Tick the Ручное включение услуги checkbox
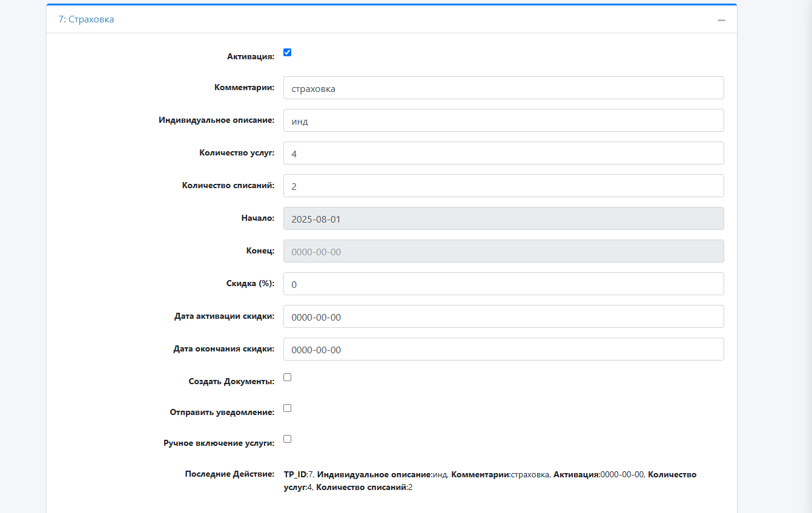 pyautogui.click(x=288, y=439)
